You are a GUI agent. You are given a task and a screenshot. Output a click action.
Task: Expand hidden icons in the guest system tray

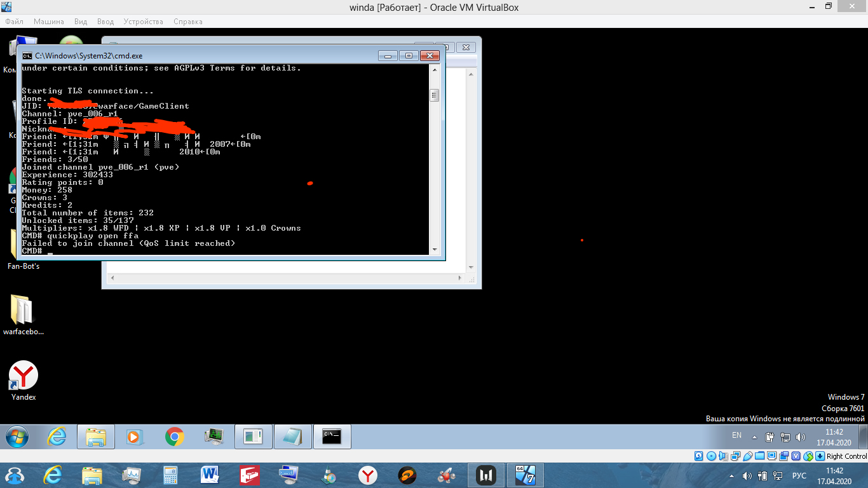pos(754,437)
